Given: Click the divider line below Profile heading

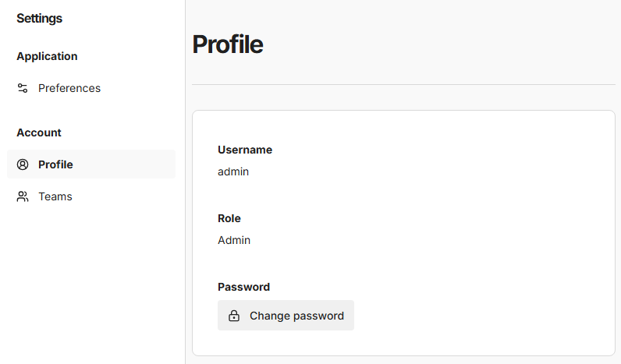Looking at the screenshot, I should tap(403, 84).
